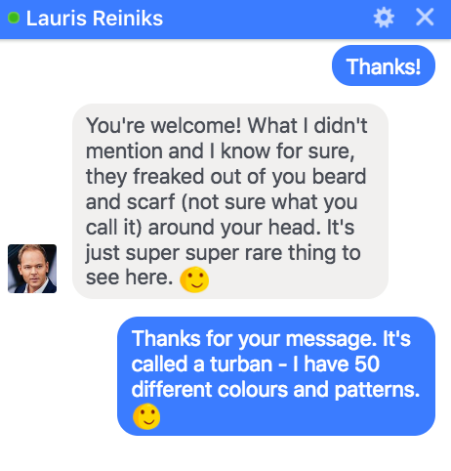Click the line 'different colours and patterns.'

point(276,390)
